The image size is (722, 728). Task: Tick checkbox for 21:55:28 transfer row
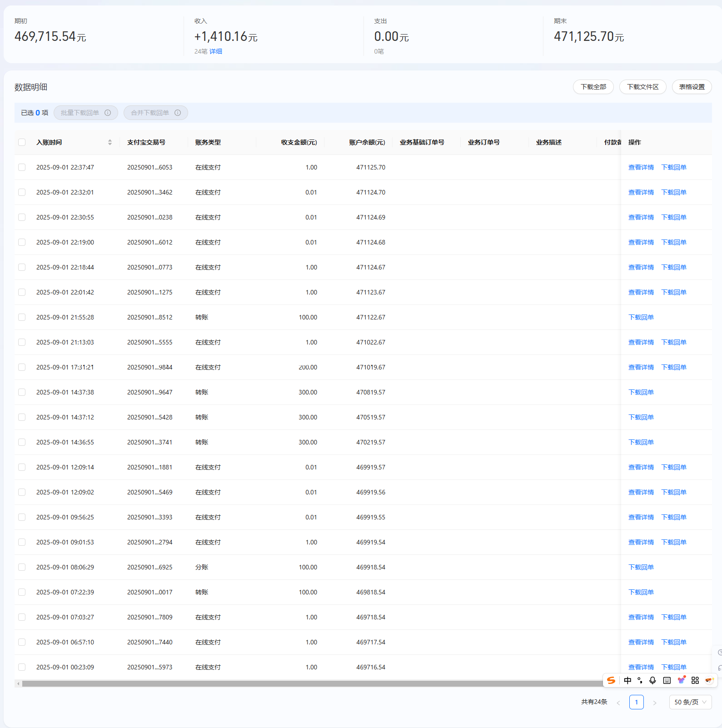[22, 317]
